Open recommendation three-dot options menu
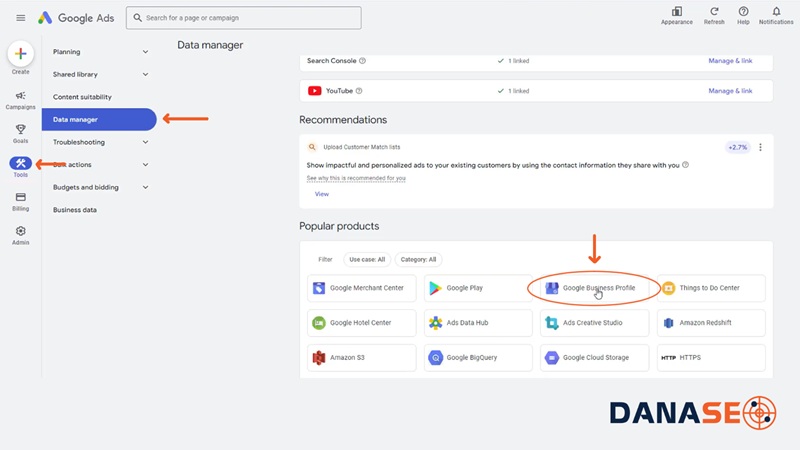The image size is (800, 450). pos(760,147)
